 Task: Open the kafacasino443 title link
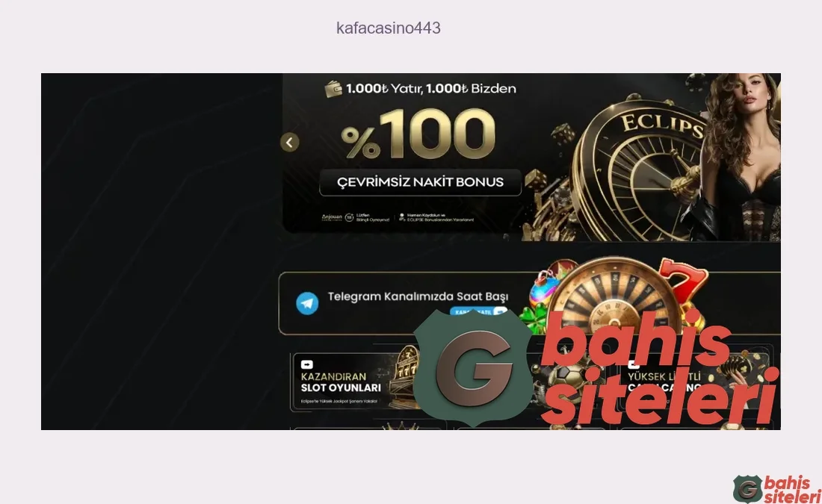click(389, 28)
